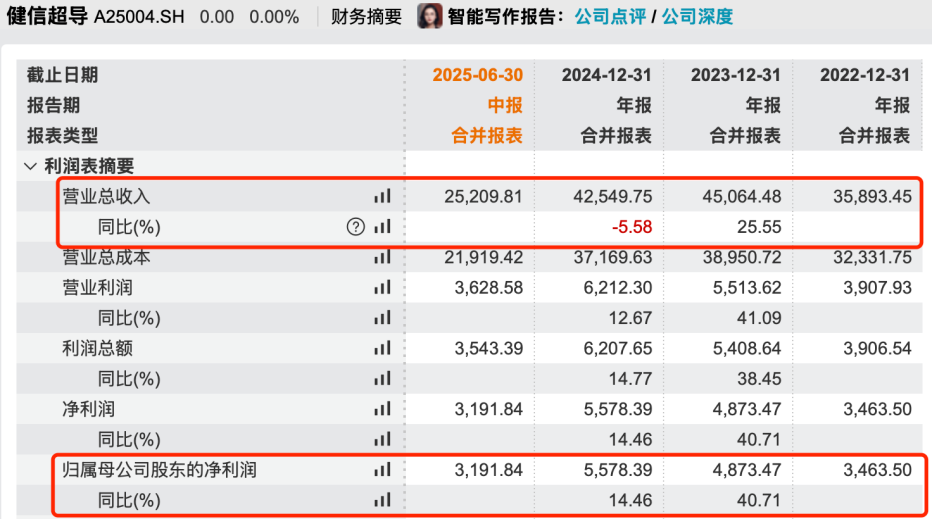The width and height of the screenshot is (932, 519).
Task: Click the 2022-12-31 date header
Action: 865,75
